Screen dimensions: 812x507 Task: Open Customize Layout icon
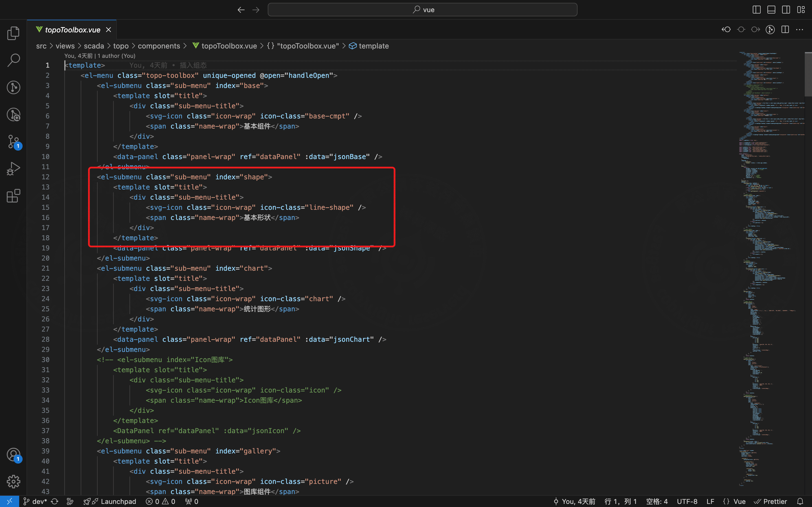(x=801, y=10)
